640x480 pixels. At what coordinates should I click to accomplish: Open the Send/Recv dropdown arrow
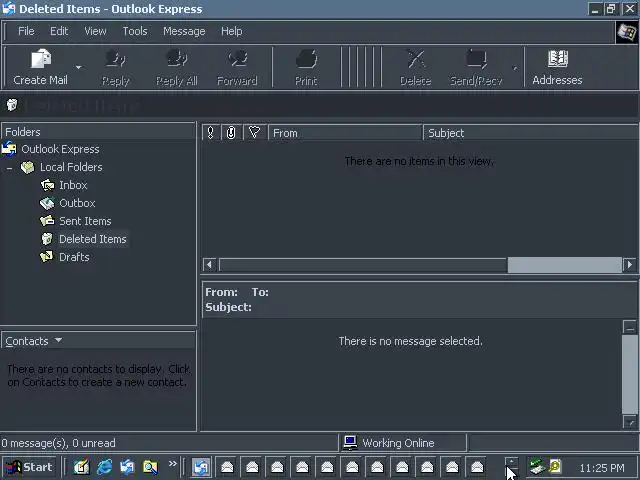coord(515,68)
